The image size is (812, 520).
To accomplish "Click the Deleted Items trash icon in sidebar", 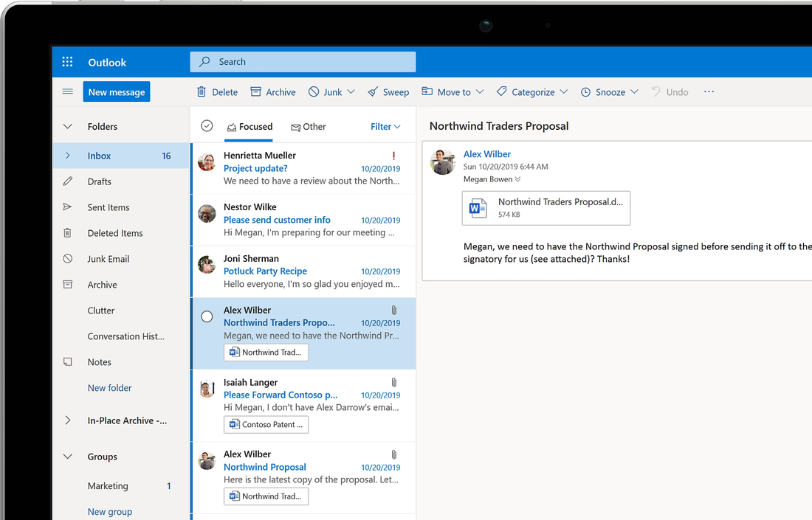I will coord(67,233).
